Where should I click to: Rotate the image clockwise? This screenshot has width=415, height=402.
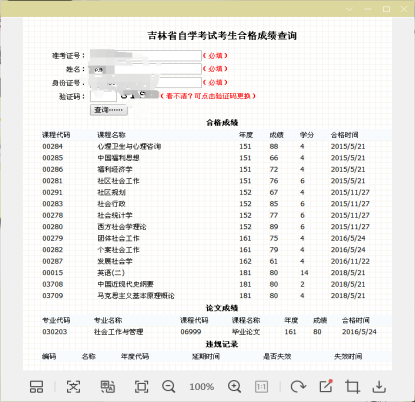[x=298, y=387]
